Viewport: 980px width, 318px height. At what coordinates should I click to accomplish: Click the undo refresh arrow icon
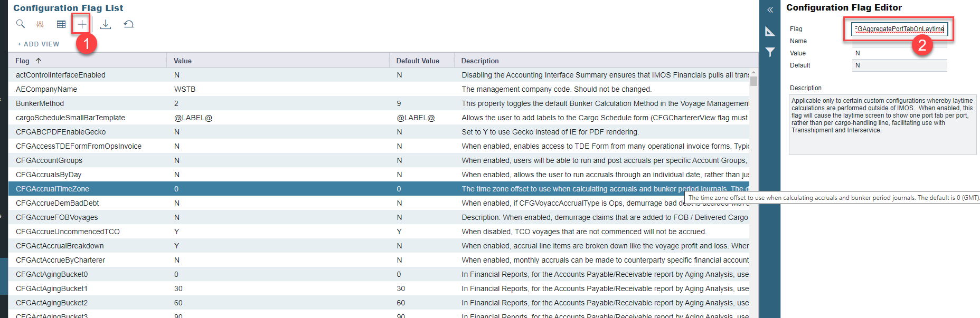click(x=128, y=24)
